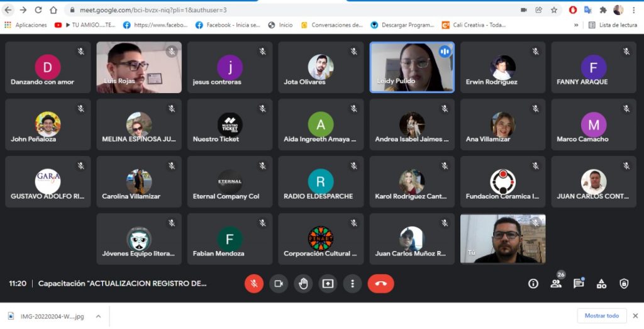
Task: Select Leidy Pulido's video tile
Action: [x=412, y=67]
